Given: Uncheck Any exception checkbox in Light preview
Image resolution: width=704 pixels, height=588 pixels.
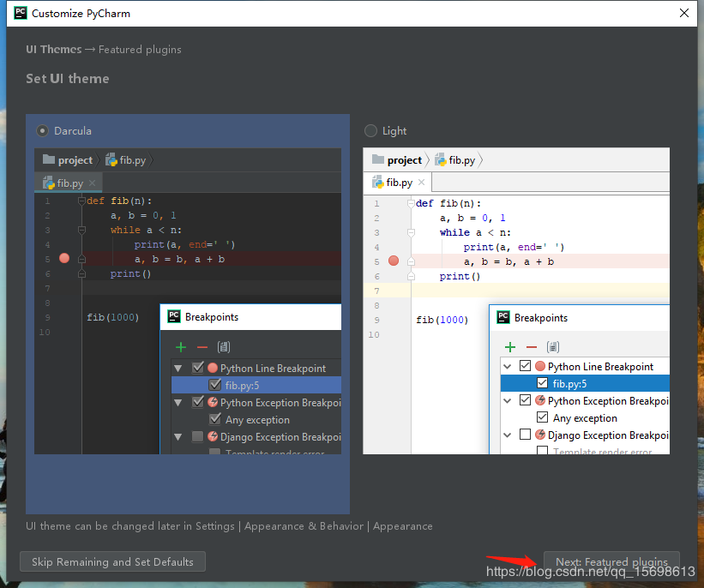Looking at the screenshot, I should coord(543,417).
